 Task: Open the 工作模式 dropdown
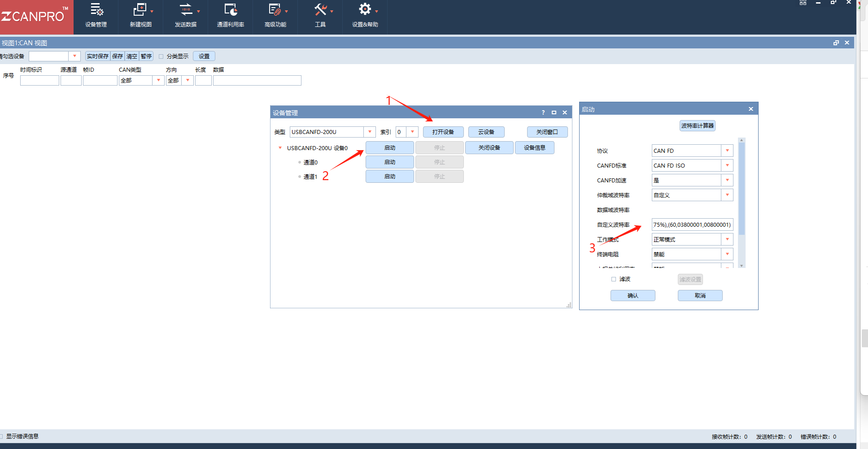point(727,239)
